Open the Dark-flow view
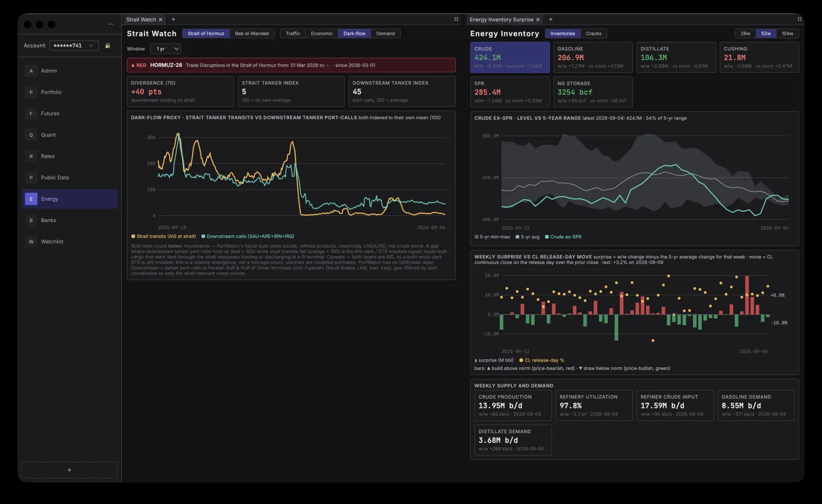The height and width of the screenshot is (504, 822). [x=354, y=33]
